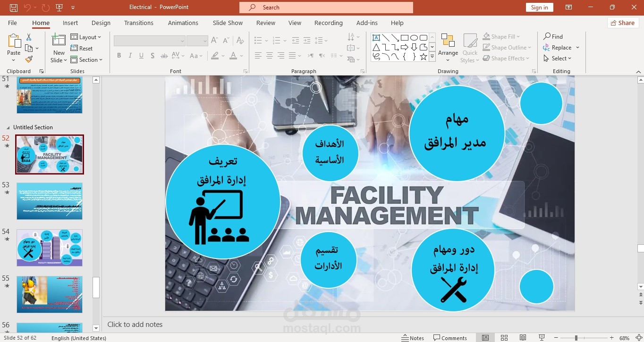Apply italic formatting
The height and width of the screenshot is (342, 644).
130,55
